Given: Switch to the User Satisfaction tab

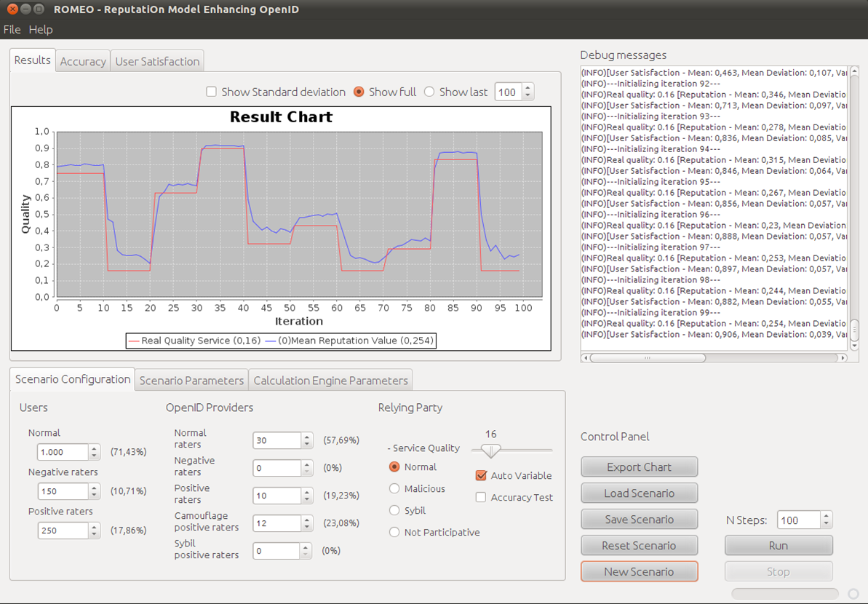Looking at the screenshot, I should click(x=157, y=61).
